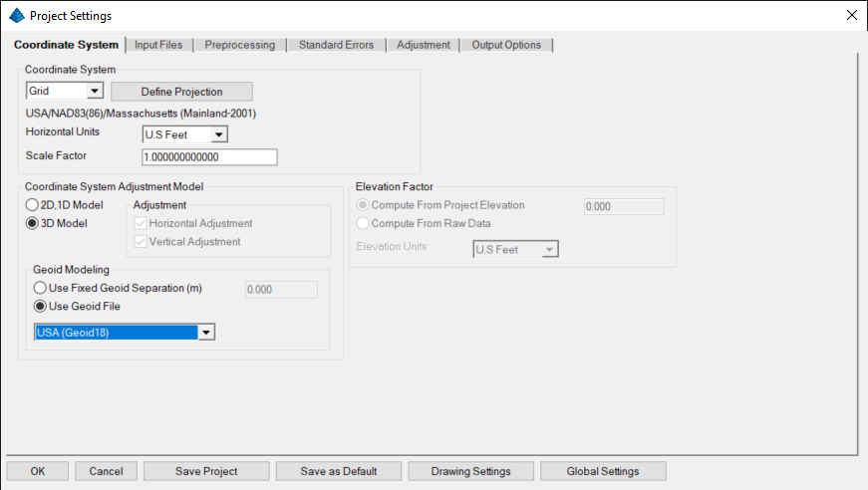This screenshot has width=868, height=490.
Task: Click the Scale Factor input field
Action: [209, 157]
